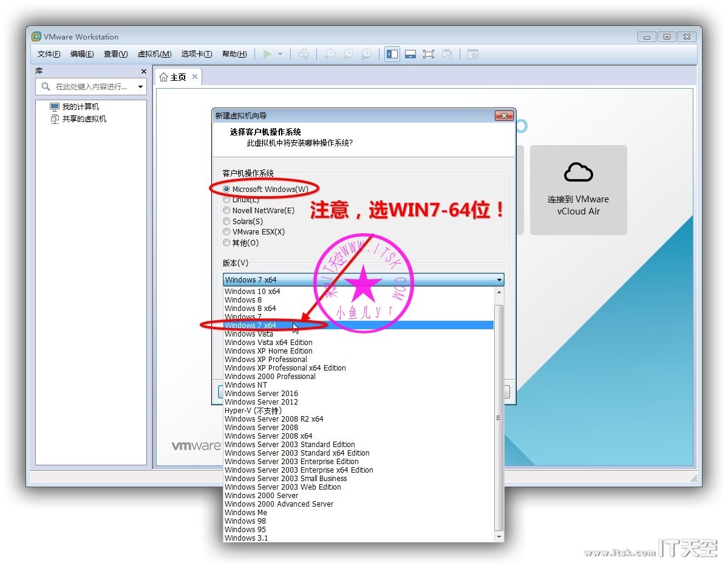Click the green power on play icon
The width and height of the screenshot is (728, 568).
pyautogui.click(x=267, y=54)
